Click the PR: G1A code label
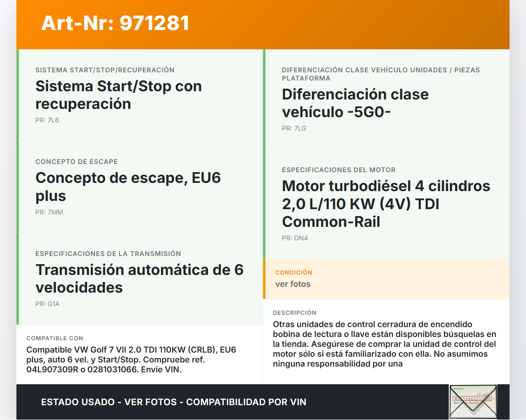526x420 pixels. [x=48, y=304]
